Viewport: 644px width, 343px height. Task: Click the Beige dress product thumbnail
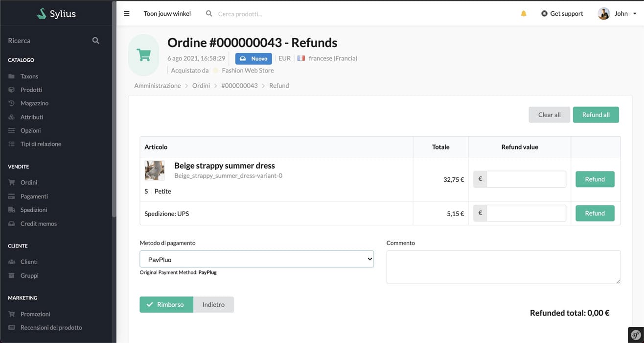point(155,171)
